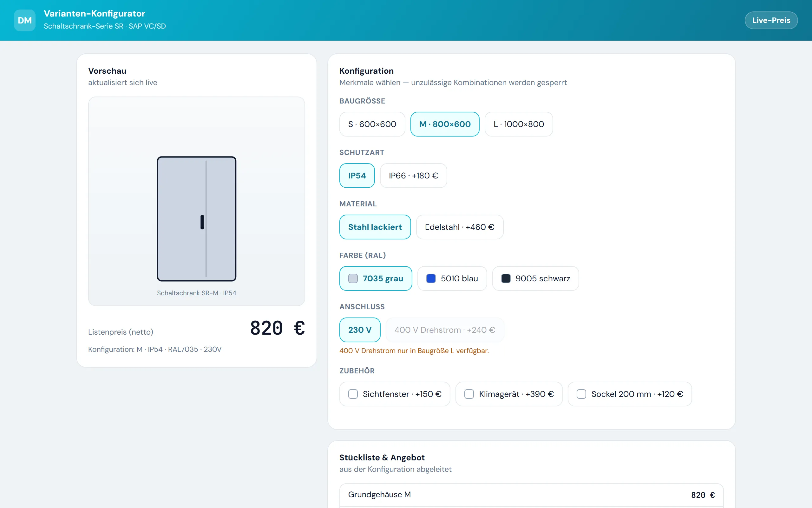Pick the 5010 blau color
Viewport: 812px width, 508px height.
point(452,278)
